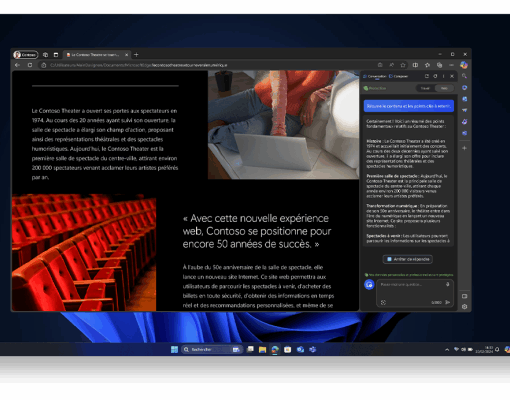Switch to the Conversation tab
The width and height of the screenshot is (510, 400).
(x=375, y=76)
